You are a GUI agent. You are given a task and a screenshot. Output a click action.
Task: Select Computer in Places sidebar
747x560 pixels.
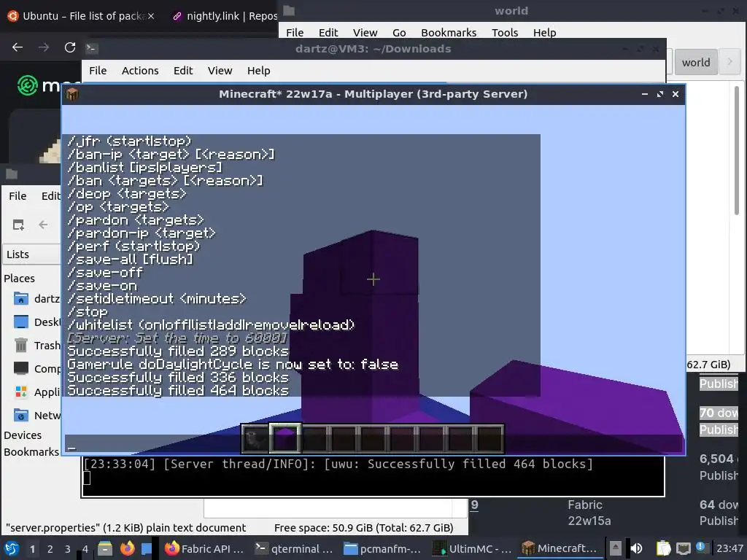(x=37, y=368)
